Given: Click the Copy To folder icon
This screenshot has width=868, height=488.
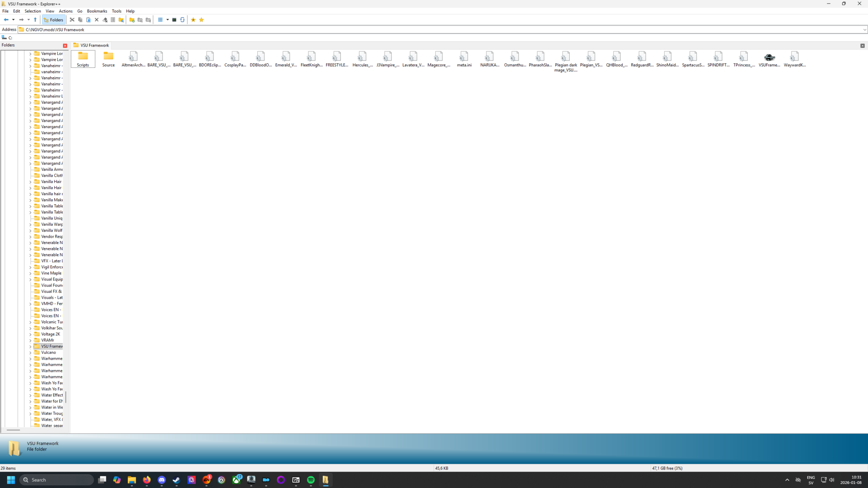Looking at the screenshot, I should [140, 20].
